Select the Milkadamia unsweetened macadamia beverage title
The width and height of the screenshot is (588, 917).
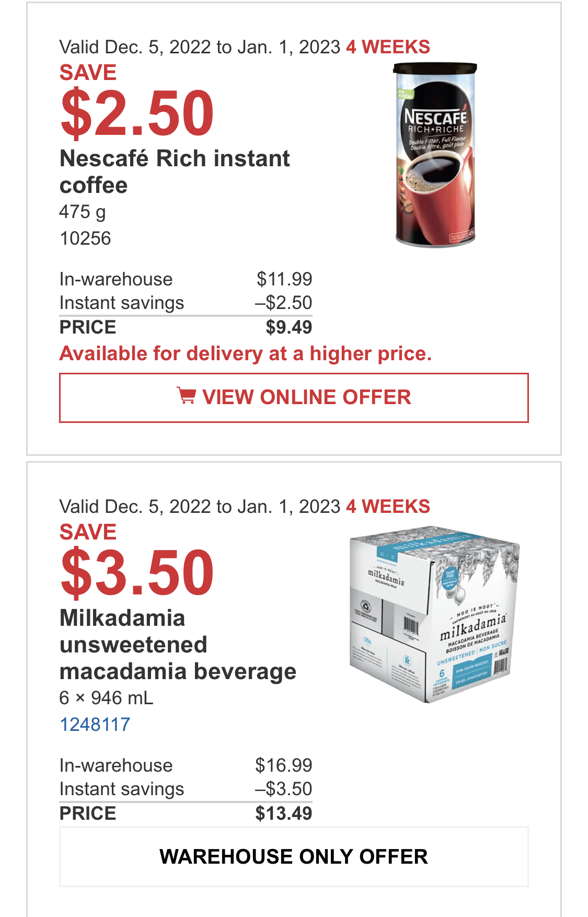[178, 645]
